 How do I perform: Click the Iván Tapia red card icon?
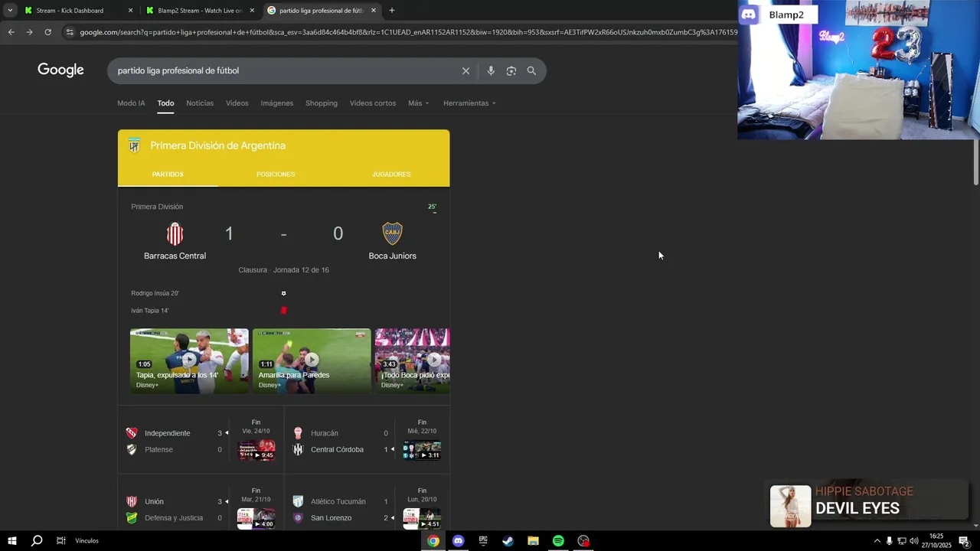[284, 310]
